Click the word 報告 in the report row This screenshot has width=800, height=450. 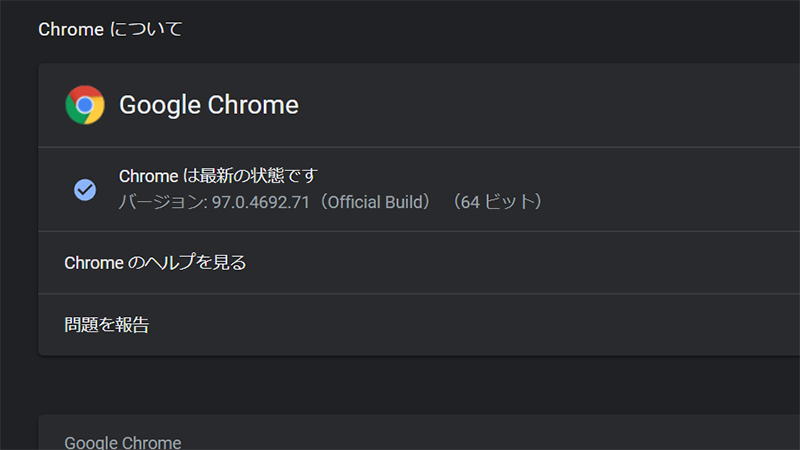[x=132, y=324]
